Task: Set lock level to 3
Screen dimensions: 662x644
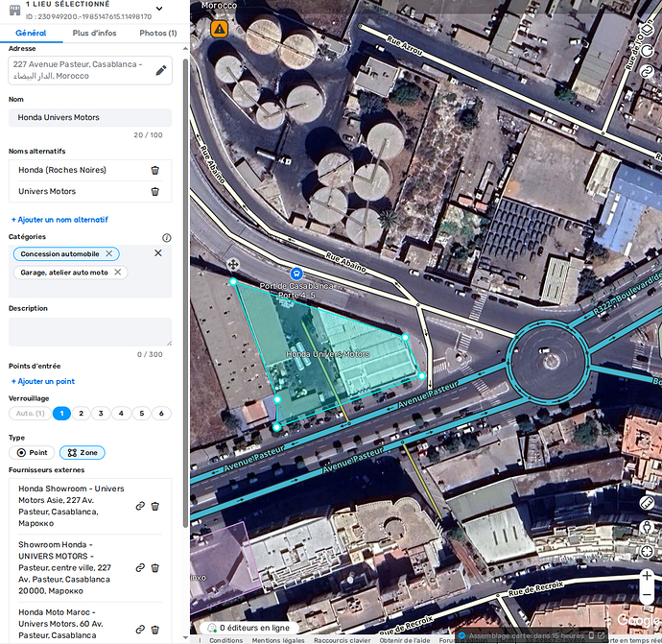Action: (101, 414)
